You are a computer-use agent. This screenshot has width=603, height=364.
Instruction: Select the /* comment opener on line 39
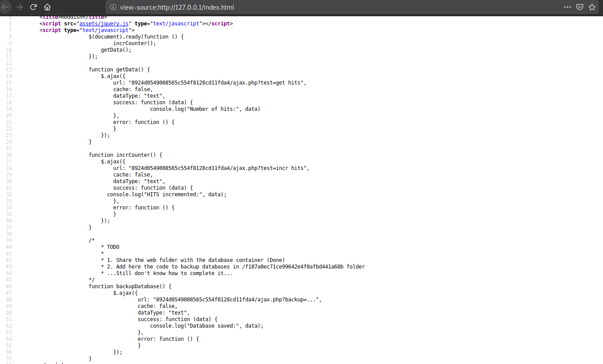coord(92,240)
